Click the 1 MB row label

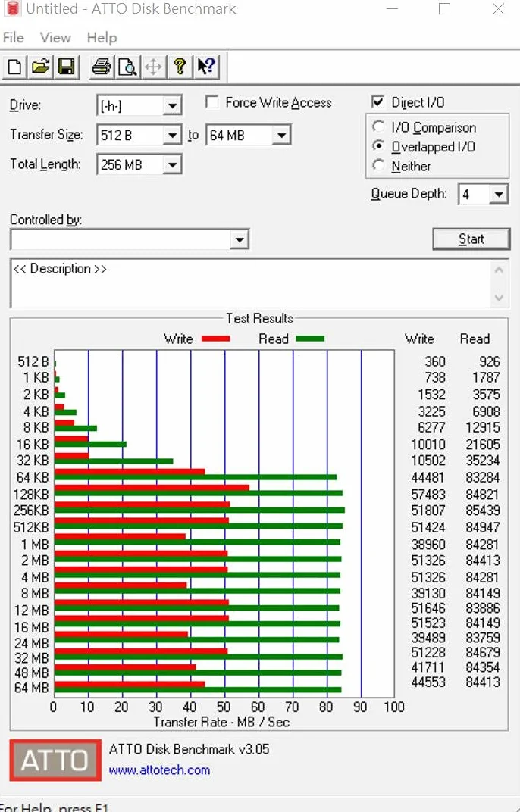[x=35, y=545]
